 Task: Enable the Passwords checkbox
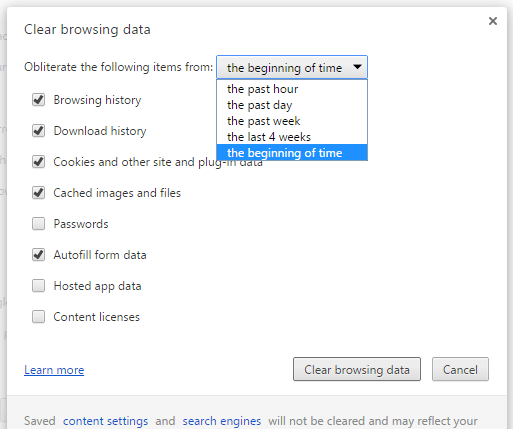pyautogui.click(x=38, y=224)
